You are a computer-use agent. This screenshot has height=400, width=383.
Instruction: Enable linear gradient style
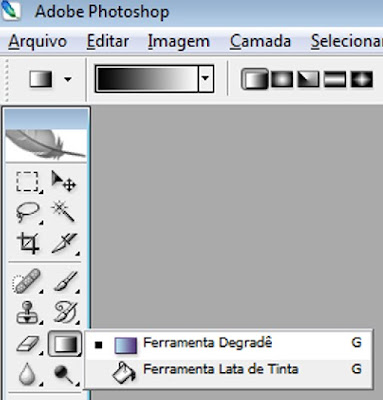[254, 79]
